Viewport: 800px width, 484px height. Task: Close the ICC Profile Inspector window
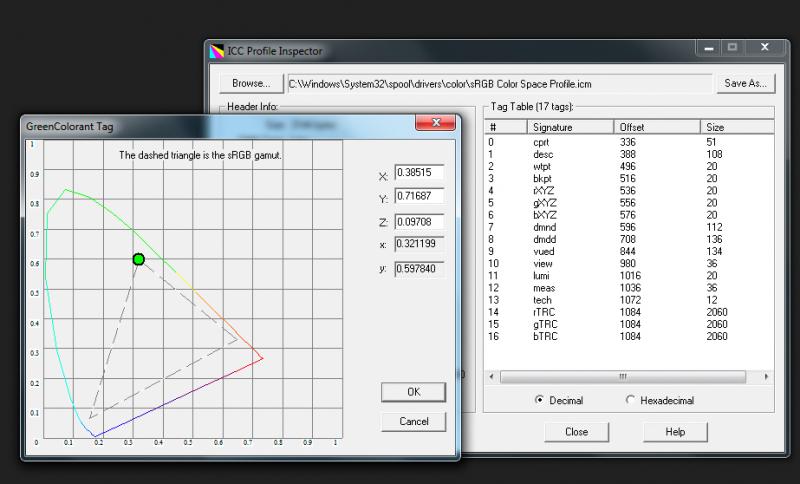click(764, 47)
